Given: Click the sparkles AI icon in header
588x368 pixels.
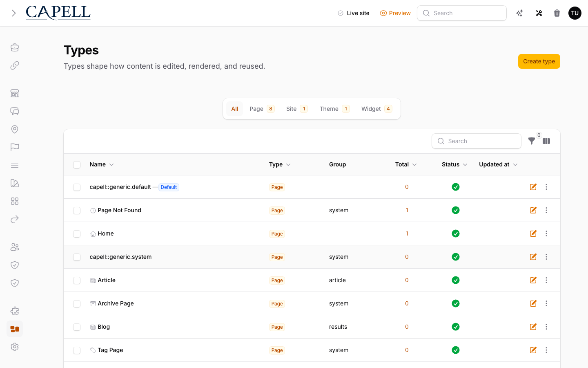Looking at the screenshot, I should [x=519, y=13].
